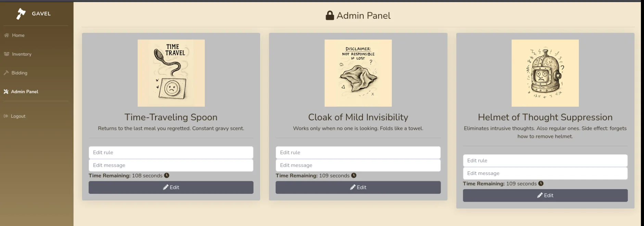
Task: Click the clock icon on Helmet of Thought Suppression card
Action: coord(541,184)
